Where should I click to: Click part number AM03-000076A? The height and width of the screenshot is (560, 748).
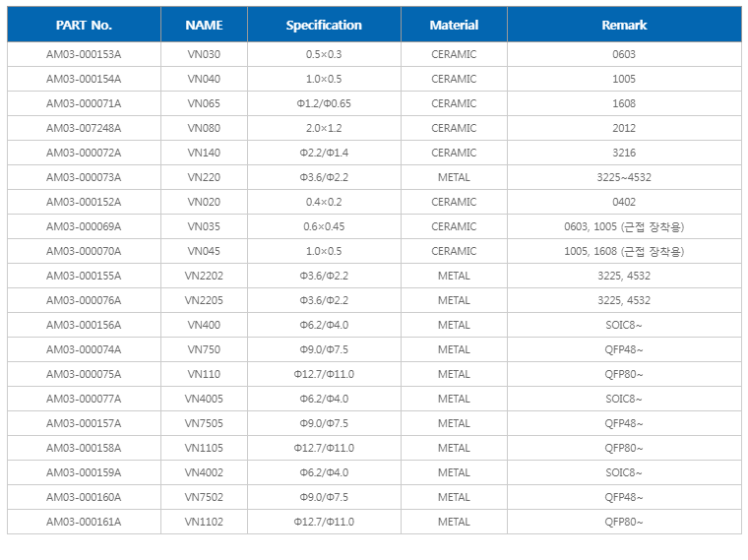pos(84,300)
